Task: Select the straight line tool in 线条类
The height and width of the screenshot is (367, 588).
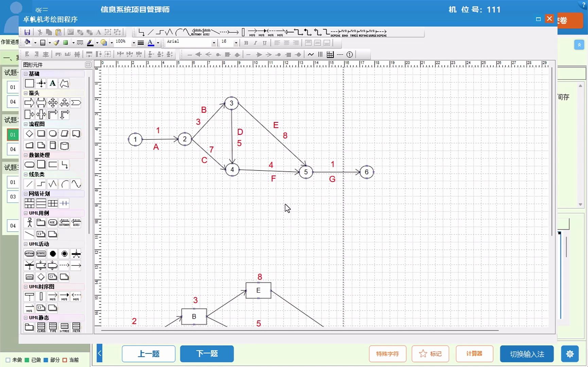Action: tap(30, 184)
